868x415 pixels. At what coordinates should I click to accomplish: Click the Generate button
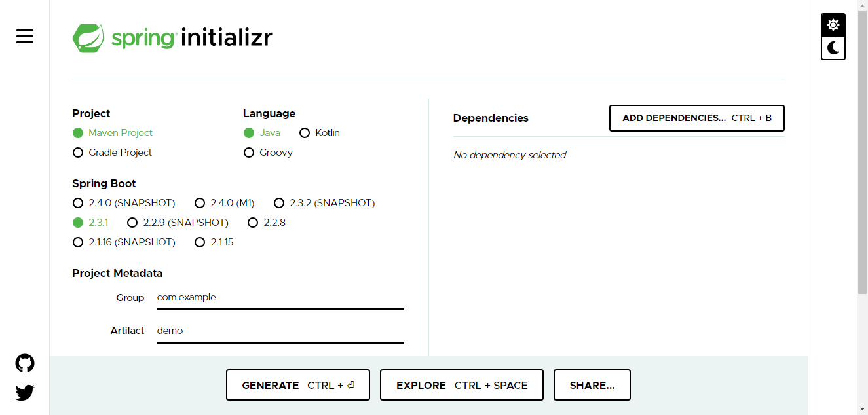(298, 385)
